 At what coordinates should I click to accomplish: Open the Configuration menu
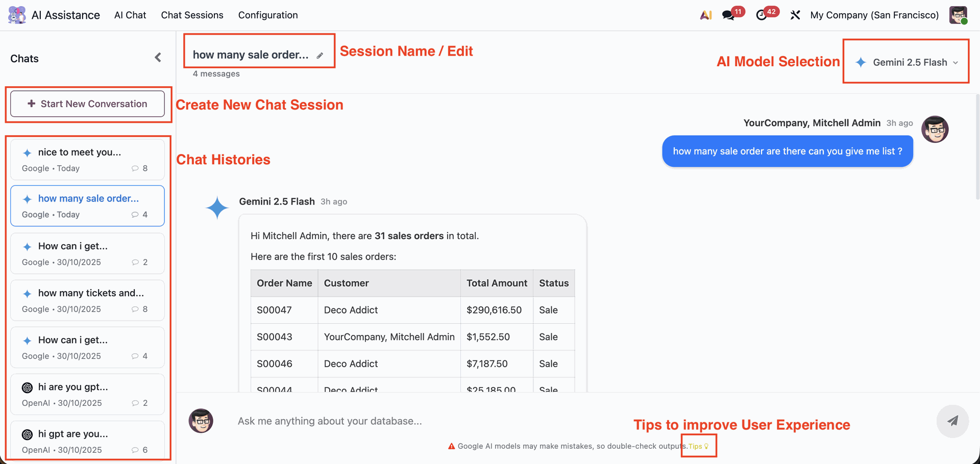pos(268,15)
